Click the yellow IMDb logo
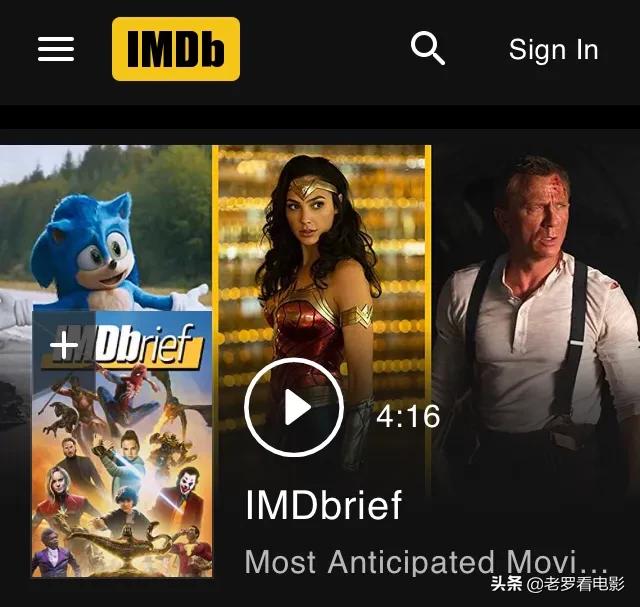The width and height of the screenshot is (640, 607). pyautogui.click(x=176, y=49)
